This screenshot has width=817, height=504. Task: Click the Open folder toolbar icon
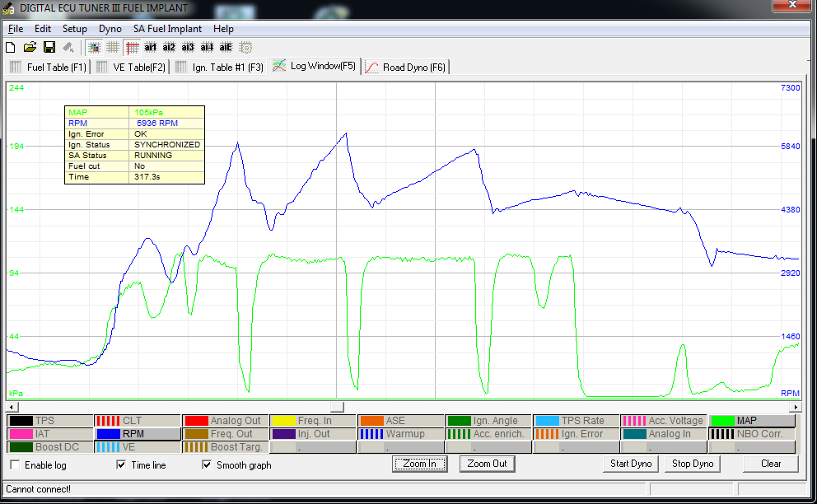point(30,48)
